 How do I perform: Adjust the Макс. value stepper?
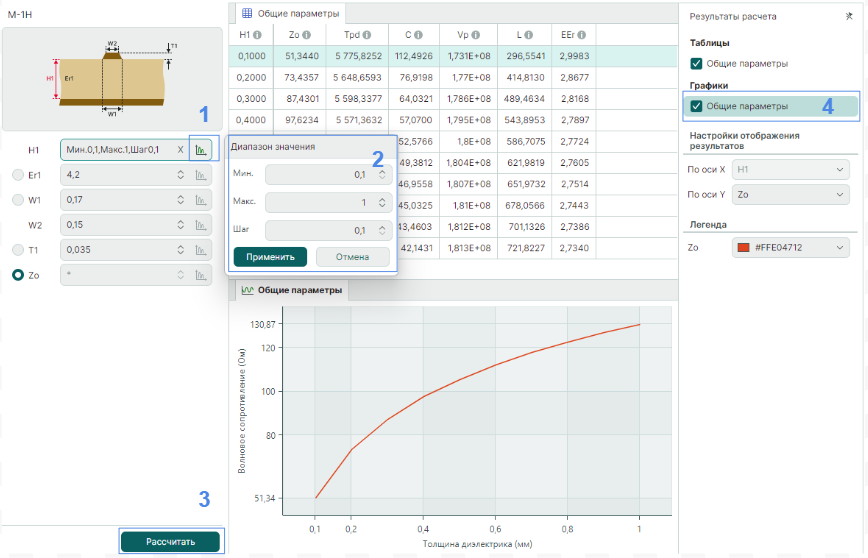click(382, 203)
